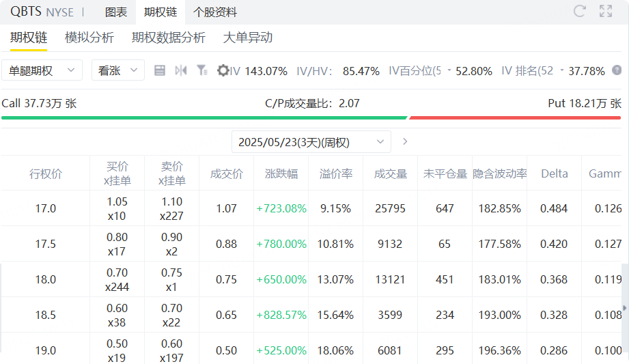Image resolution: width=629 pixels, height=364 pixels.
Task: Sort by Gamma column header
Action: pyautogui.click(x=605, y=173)
